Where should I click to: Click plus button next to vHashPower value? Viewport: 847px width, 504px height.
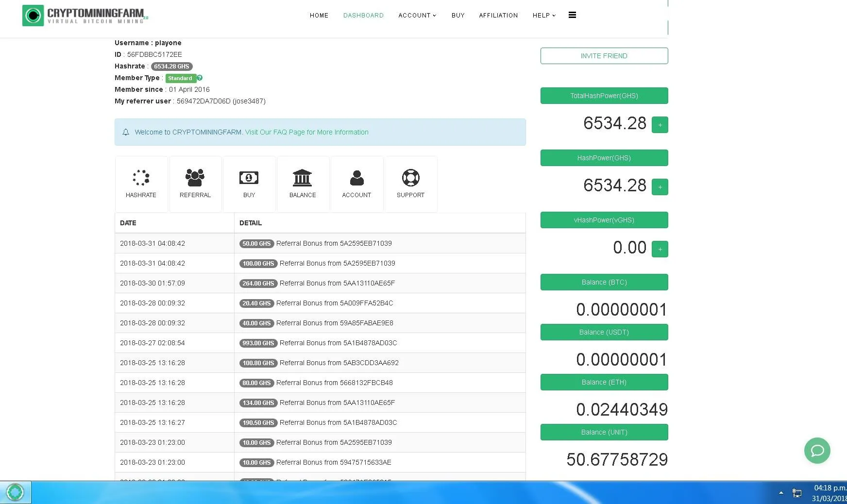(660, 249)
